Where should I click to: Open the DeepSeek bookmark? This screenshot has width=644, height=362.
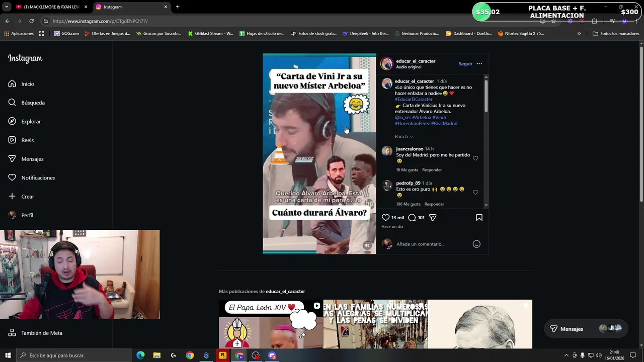[365, 34]
